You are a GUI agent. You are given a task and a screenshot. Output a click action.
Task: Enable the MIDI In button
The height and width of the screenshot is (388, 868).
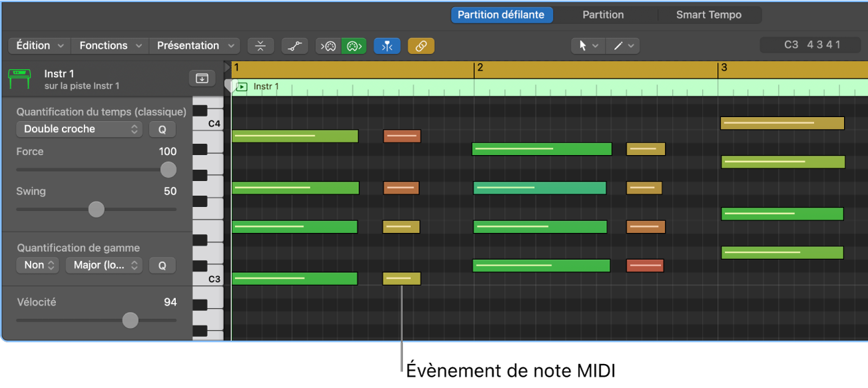click(328, 46)
